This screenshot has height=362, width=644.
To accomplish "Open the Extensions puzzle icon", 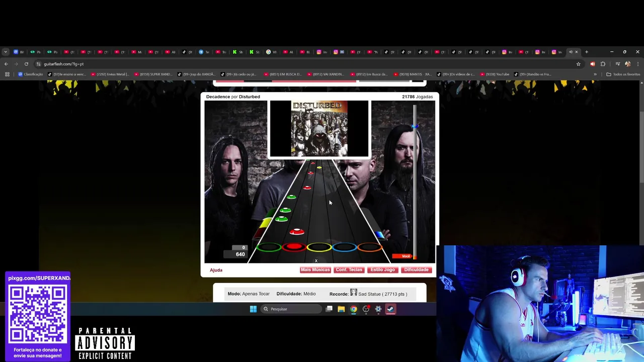I will tap(603, 64).
